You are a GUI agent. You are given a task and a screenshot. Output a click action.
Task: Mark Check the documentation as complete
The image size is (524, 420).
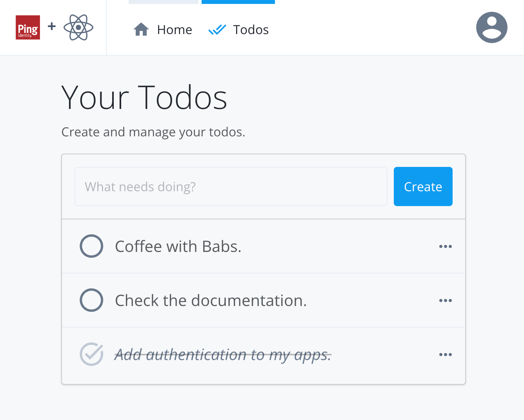tap(91, 300)
